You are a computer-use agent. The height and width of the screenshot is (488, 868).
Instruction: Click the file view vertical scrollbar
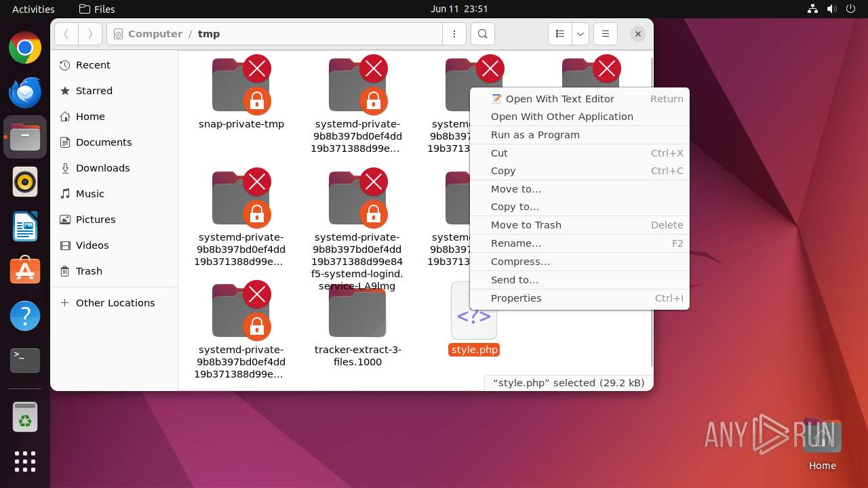coord(651,211)
